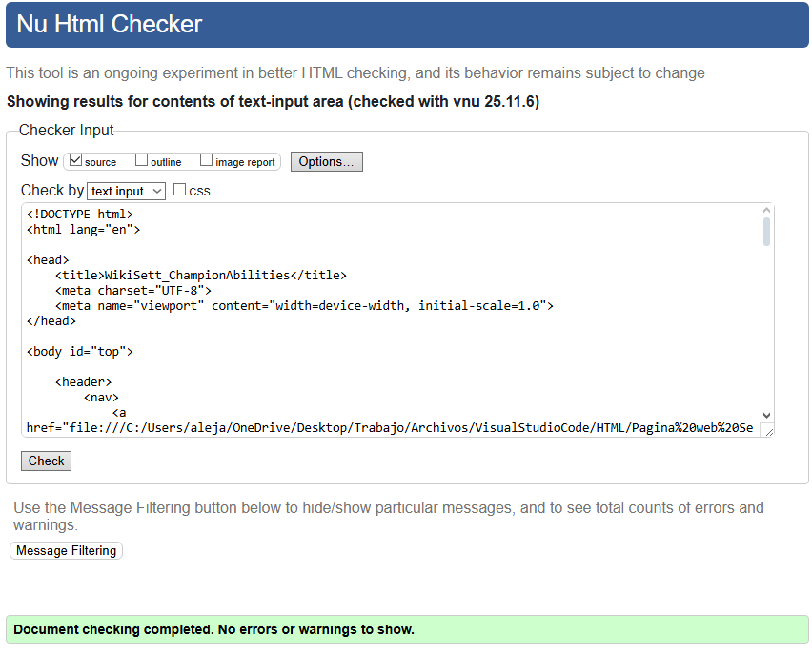This screenshot has width=812, height=656.
Task: Click the image report label text
Action: point(245,162)
